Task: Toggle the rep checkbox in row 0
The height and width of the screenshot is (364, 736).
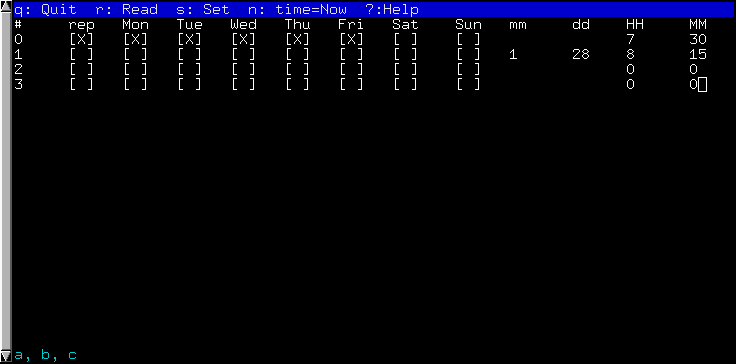Action: tap(82, 40)
